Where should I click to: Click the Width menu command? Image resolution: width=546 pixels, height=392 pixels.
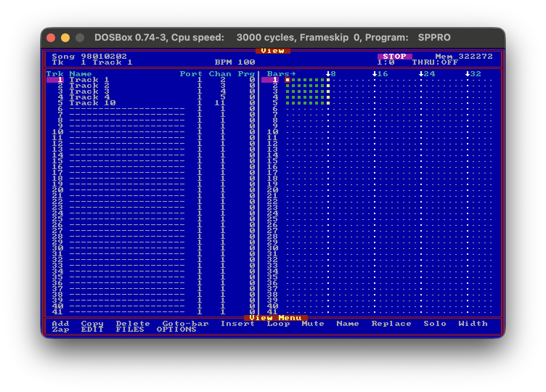pyautogui.click(x=473, y=323)
